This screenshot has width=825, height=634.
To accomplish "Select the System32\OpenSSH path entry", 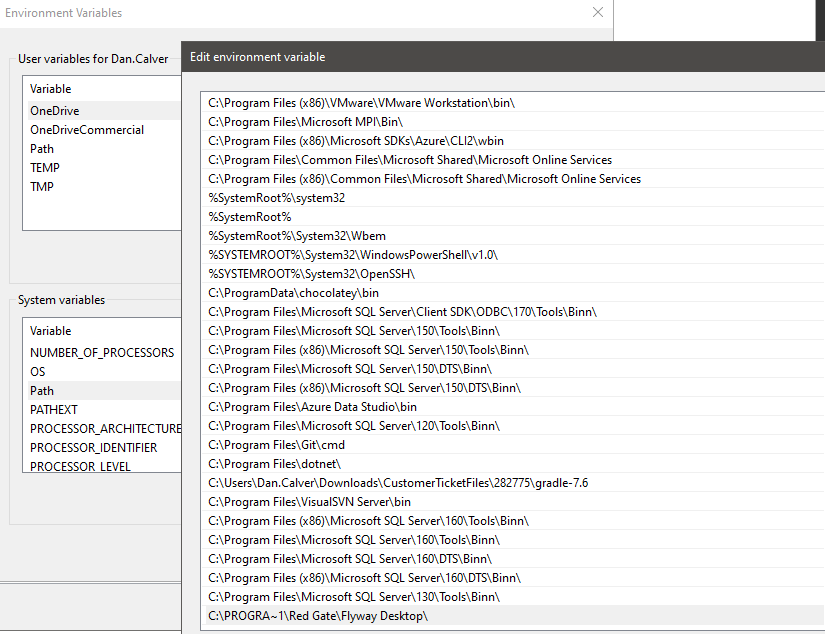I will (512, 274).
